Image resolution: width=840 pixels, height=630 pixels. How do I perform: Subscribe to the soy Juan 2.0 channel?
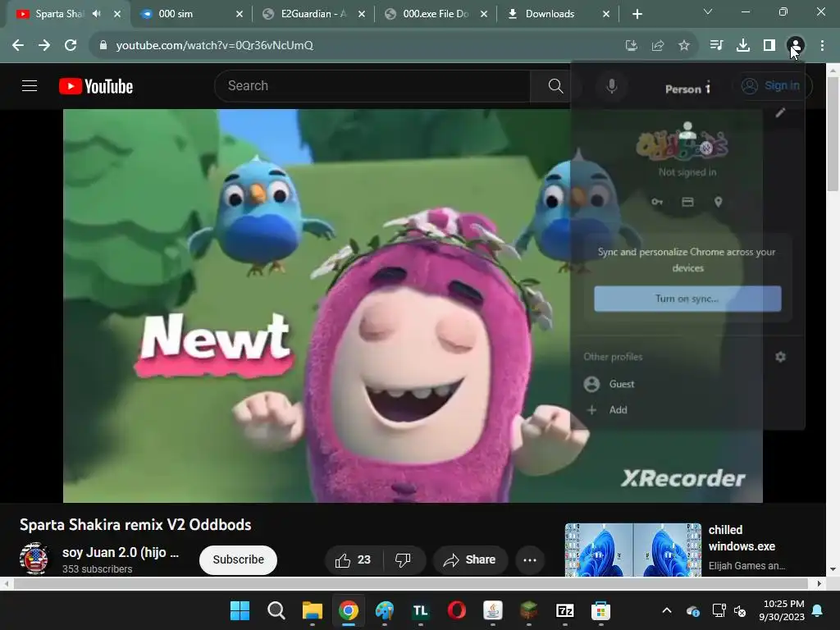[x=238, y=559]
